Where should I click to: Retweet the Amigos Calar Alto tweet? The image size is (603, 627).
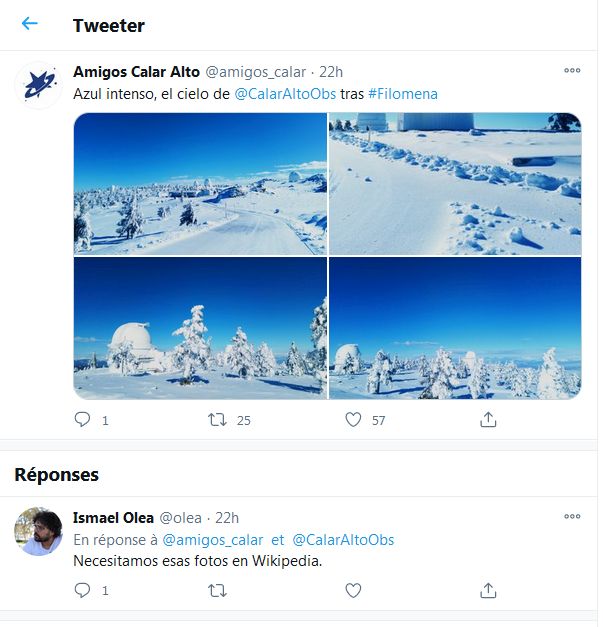click(217, 420)
